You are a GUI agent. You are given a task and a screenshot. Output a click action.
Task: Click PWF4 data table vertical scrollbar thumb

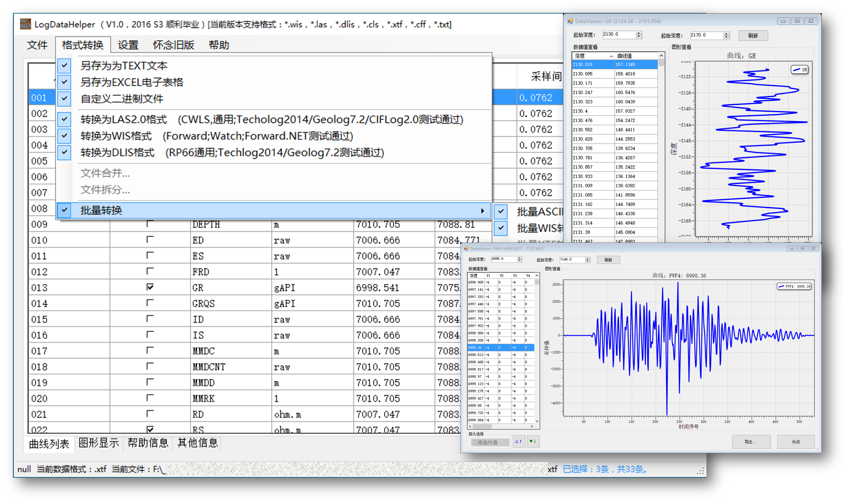tap(537, 282)
